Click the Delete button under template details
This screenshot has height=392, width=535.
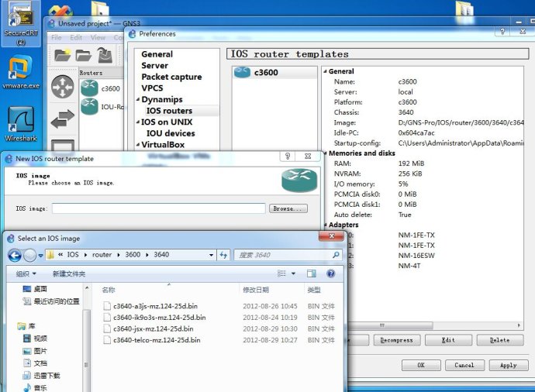point(500,340)
